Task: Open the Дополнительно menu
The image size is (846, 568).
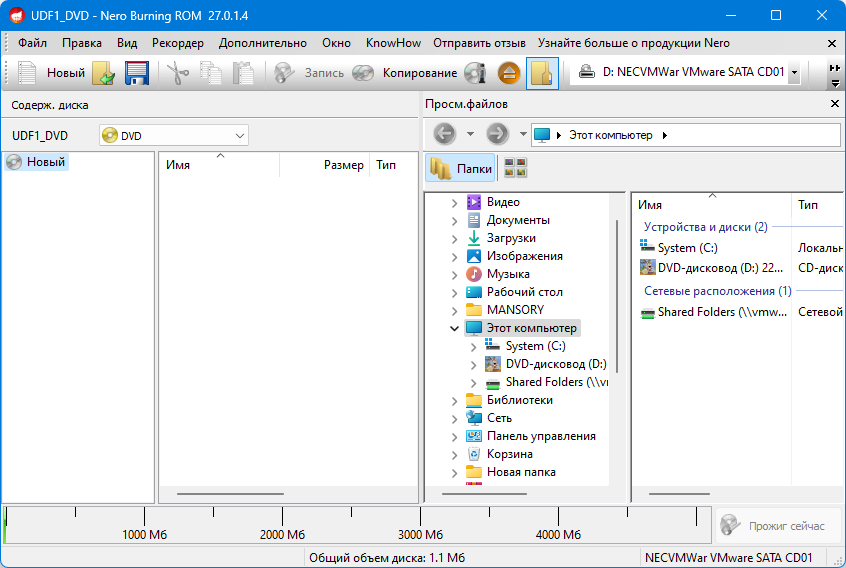Action: pos(263,43)
